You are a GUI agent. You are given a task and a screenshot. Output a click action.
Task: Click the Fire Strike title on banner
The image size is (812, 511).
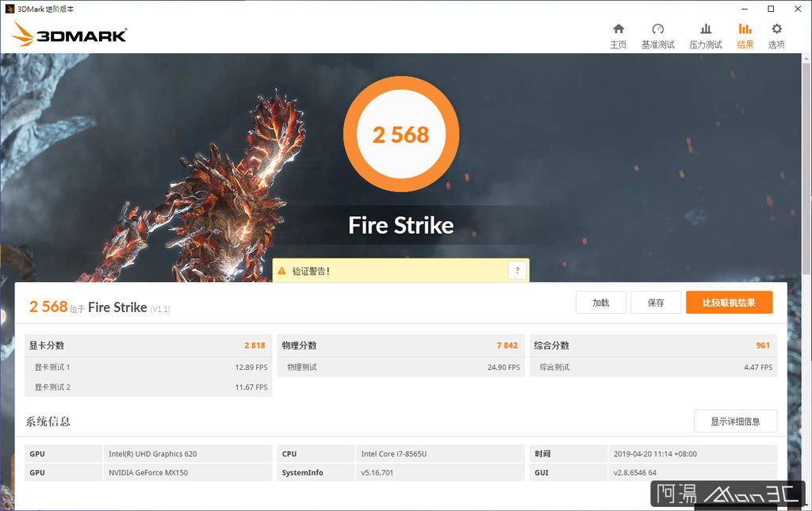(401, 226)
